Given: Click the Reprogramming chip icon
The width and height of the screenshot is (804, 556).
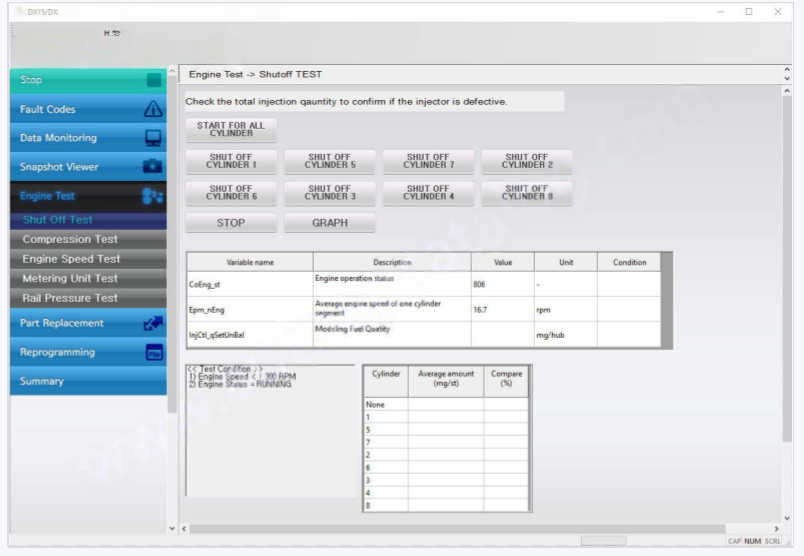Looking at the screenshot, I should pyautogui.click(x=153, y=352).
